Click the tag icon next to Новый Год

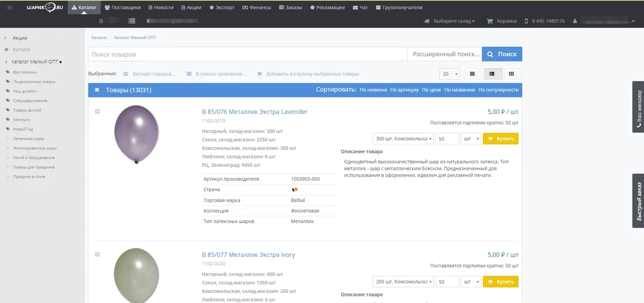tap(8, 129)
